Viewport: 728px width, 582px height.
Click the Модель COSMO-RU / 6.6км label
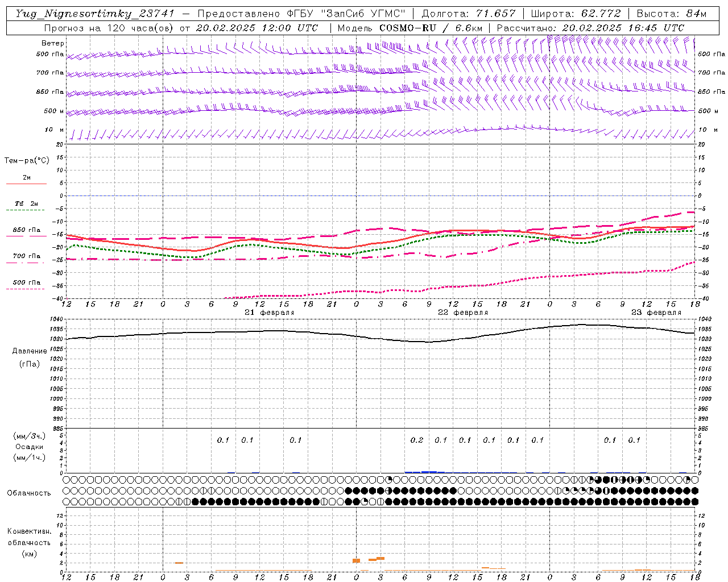point(410,28)
